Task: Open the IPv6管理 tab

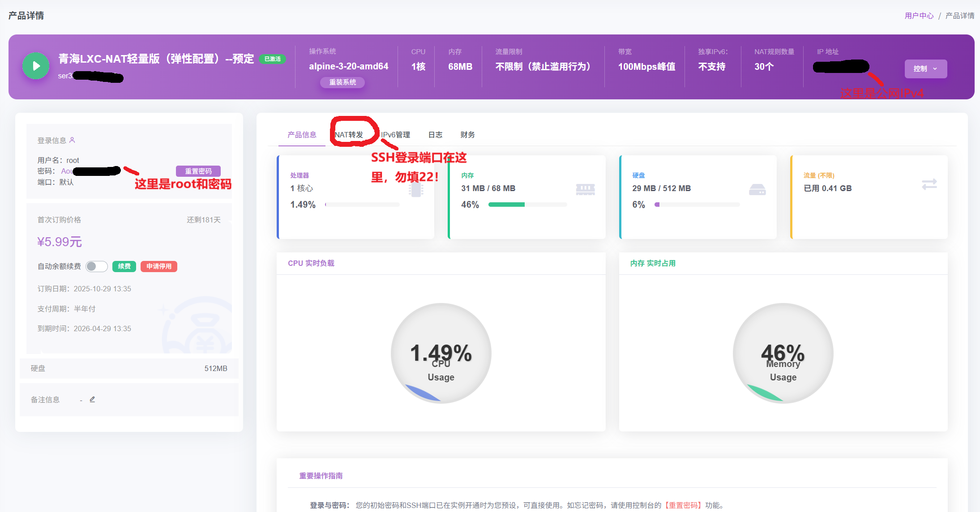Action: point(396,134)
